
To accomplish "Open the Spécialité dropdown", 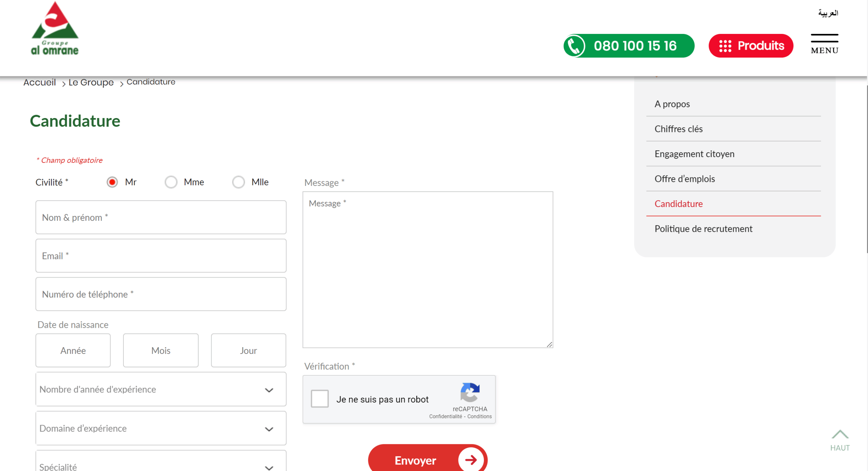I will click(161, 461).
